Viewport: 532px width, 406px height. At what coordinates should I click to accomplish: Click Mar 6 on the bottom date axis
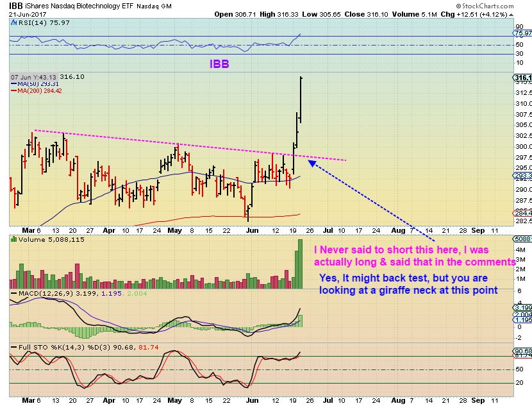(31, 401)
